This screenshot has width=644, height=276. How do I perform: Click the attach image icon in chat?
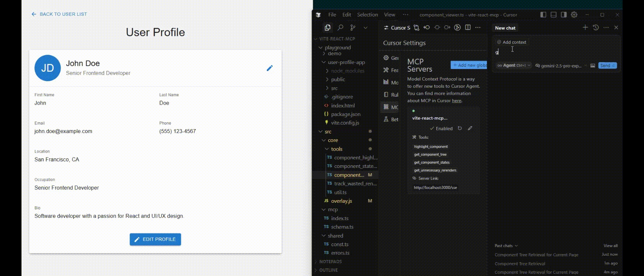[x=593, y=66]
